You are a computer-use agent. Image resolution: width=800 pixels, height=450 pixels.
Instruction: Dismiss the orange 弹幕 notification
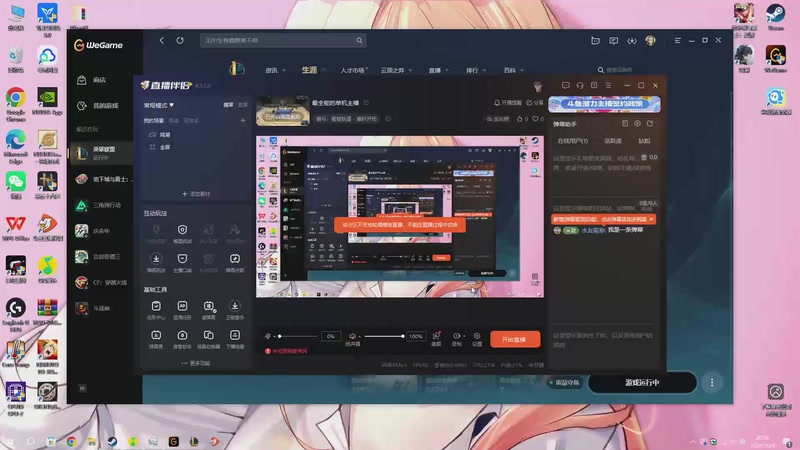(652, 219)
